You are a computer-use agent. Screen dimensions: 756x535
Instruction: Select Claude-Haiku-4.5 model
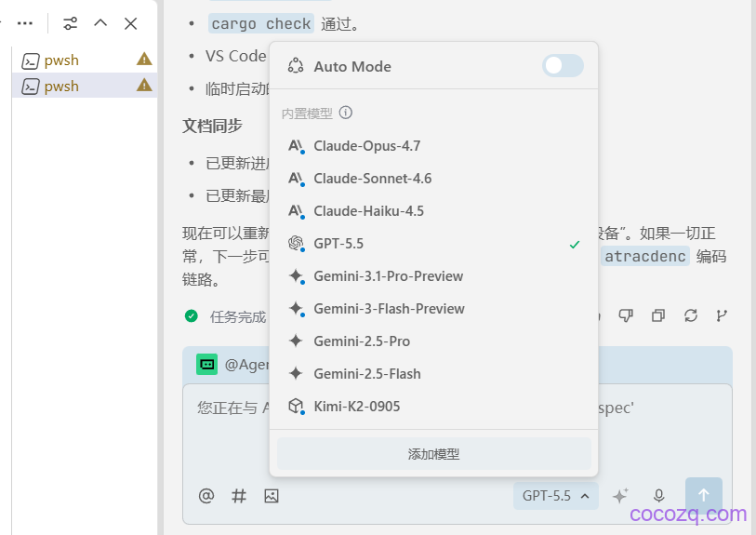(x=433, y=211)
